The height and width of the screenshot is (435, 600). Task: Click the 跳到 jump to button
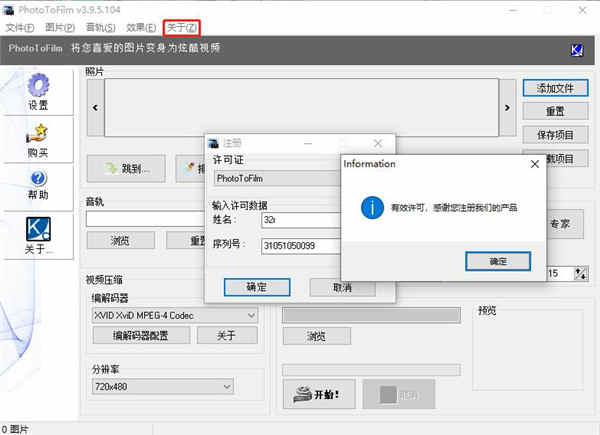(x=126, y=168)
